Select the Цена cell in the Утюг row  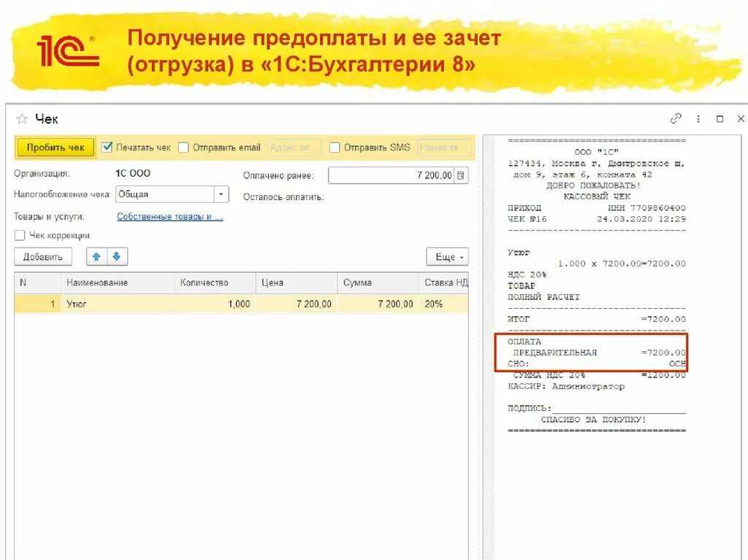pyautogui.click(x=297, y=304)
